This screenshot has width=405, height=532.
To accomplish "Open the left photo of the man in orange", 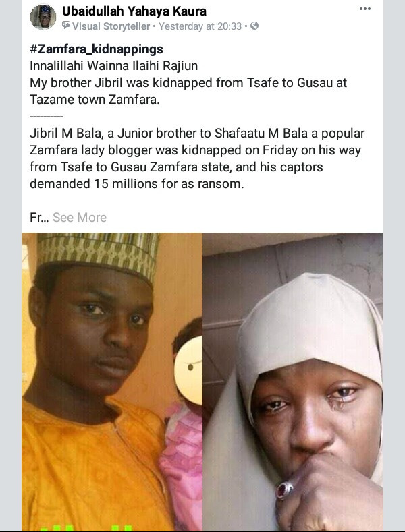I will tap(112, 382).
